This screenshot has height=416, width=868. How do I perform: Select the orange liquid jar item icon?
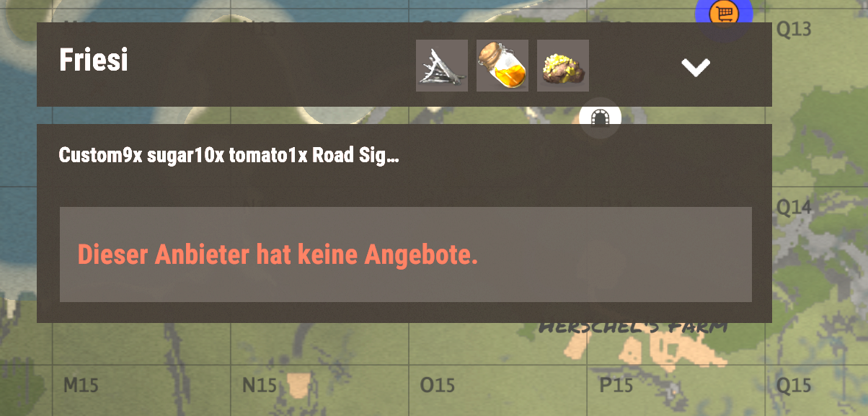502,66
